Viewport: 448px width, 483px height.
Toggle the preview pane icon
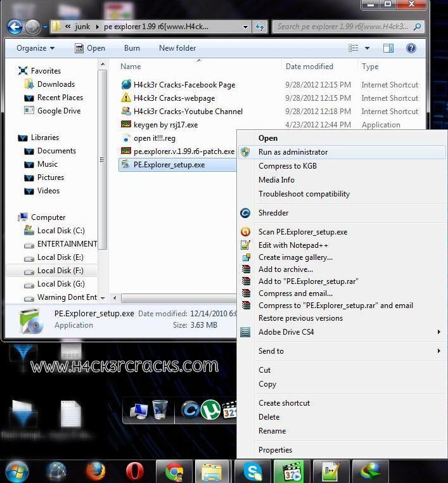coord(388,48)
